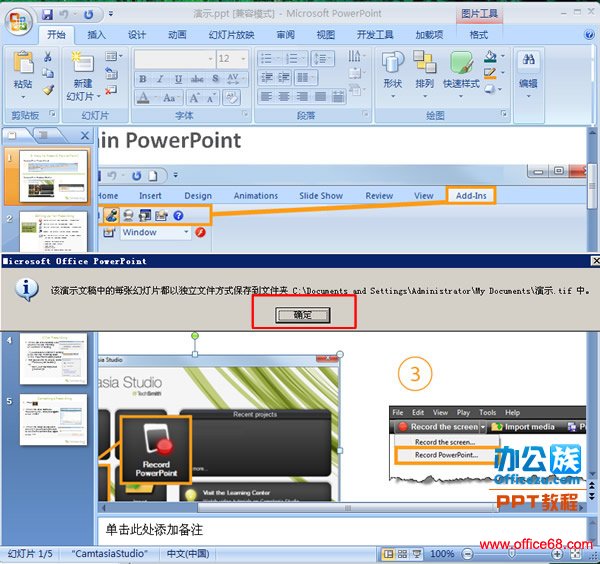Switch to the 审阅 (Review) ribbon tab
600x564 pixels.
(x=285, y=35)
